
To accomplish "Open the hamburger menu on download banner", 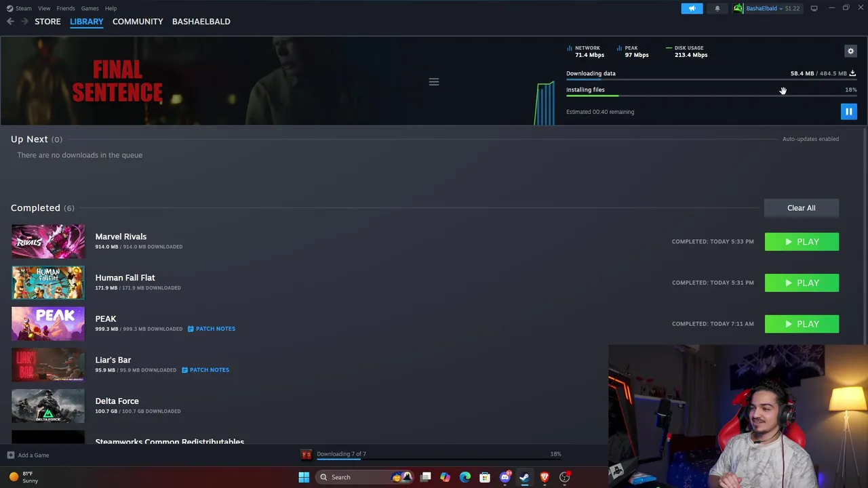I will point(434,82).
